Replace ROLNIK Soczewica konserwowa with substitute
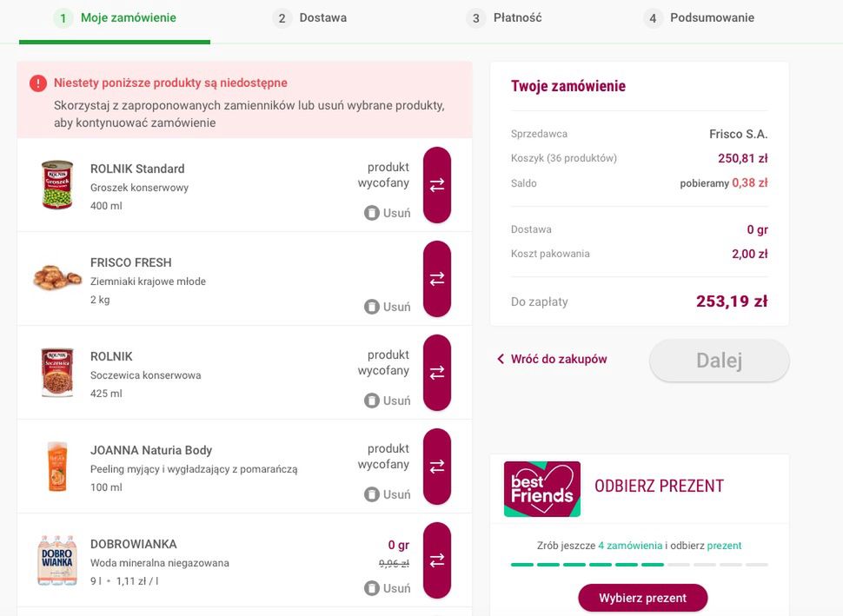This screenshot has width=843, height=616. pos(436,373)
